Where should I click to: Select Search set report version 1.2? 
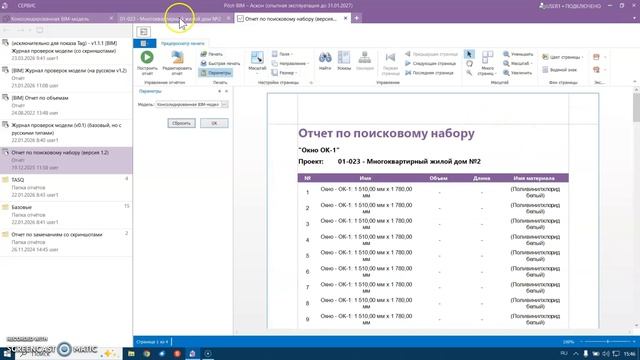coord(66,160)
